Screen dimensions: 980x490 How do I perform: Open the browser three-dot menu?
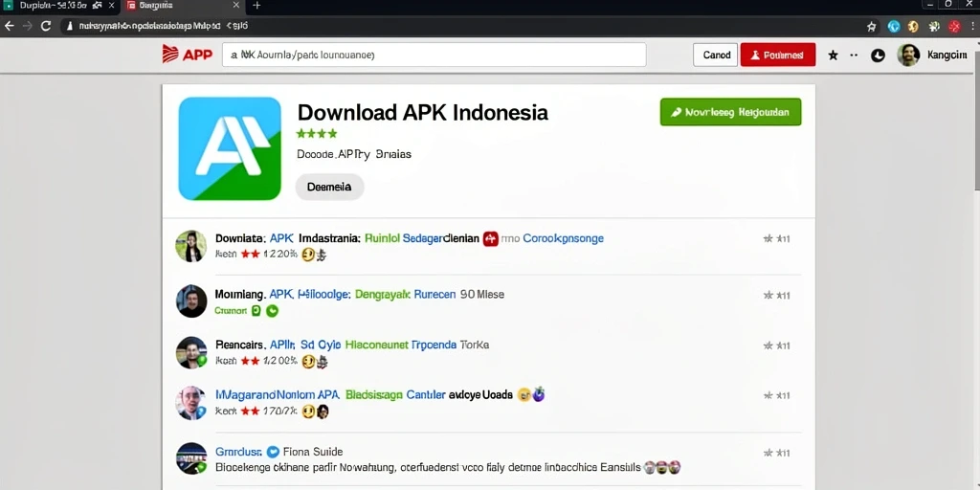[973, 26]
